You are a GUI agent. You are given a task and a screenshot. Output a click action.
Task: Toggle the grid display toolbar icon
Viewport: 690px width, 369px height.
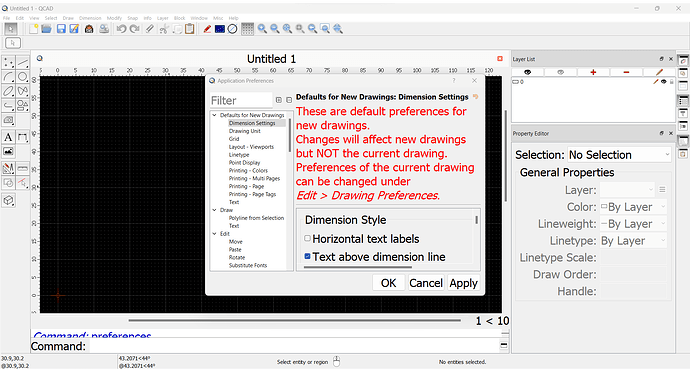coord(248,29)
